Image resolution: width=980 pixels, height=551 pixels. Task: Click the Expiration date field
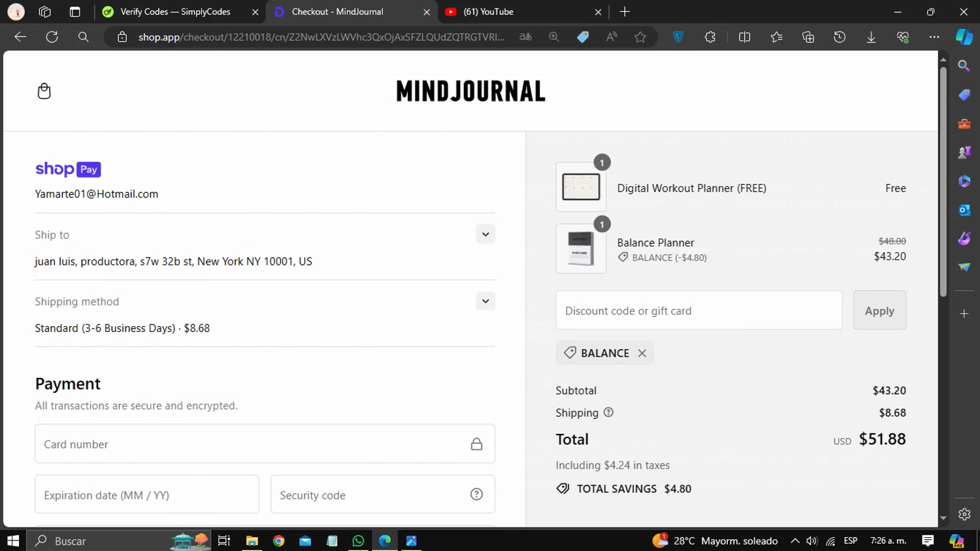tap(147, 495)
